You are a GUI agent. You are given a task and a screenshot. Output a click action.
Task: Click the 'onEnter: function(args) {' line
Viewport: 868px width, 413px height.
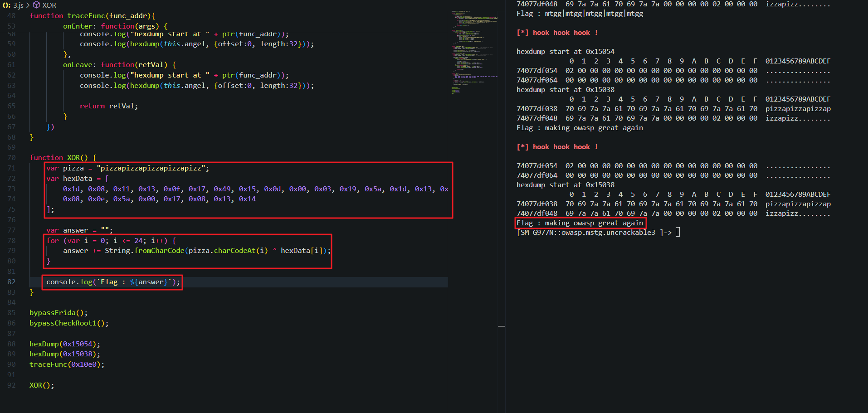click(x=115, y=26)
